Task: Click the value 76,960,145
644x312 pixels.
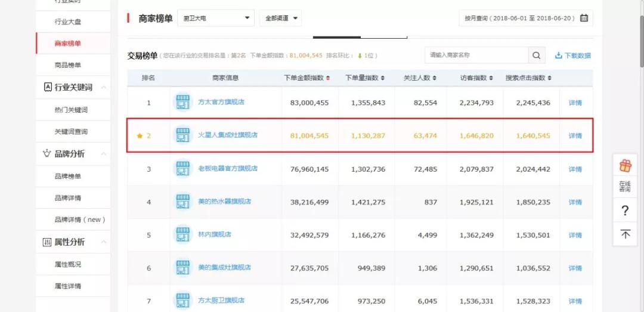Action: pyautogui.click(x=309, y=169)
